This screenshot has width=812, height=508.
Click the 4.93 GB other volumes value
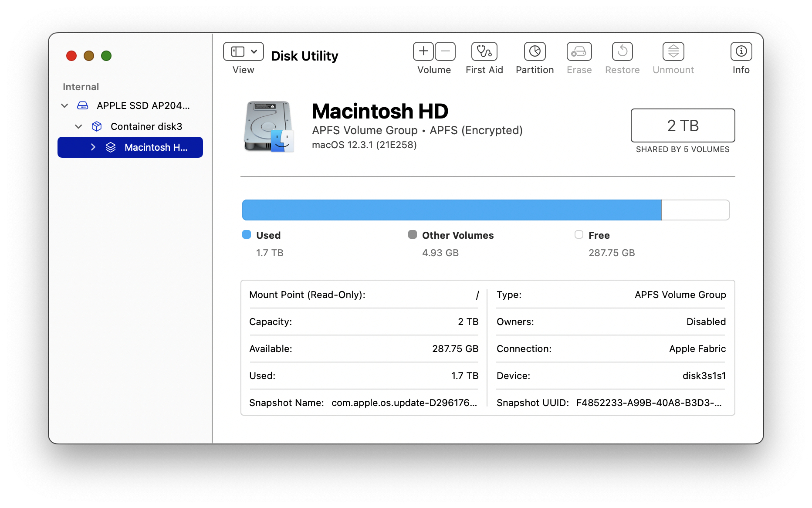440,253
